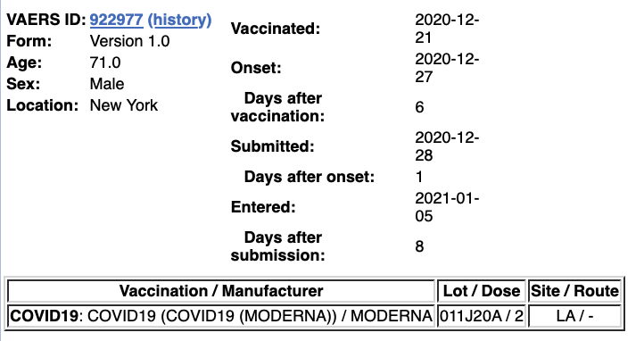
Task: Click the VAERS ID label text
Action: tap(46, 20)
